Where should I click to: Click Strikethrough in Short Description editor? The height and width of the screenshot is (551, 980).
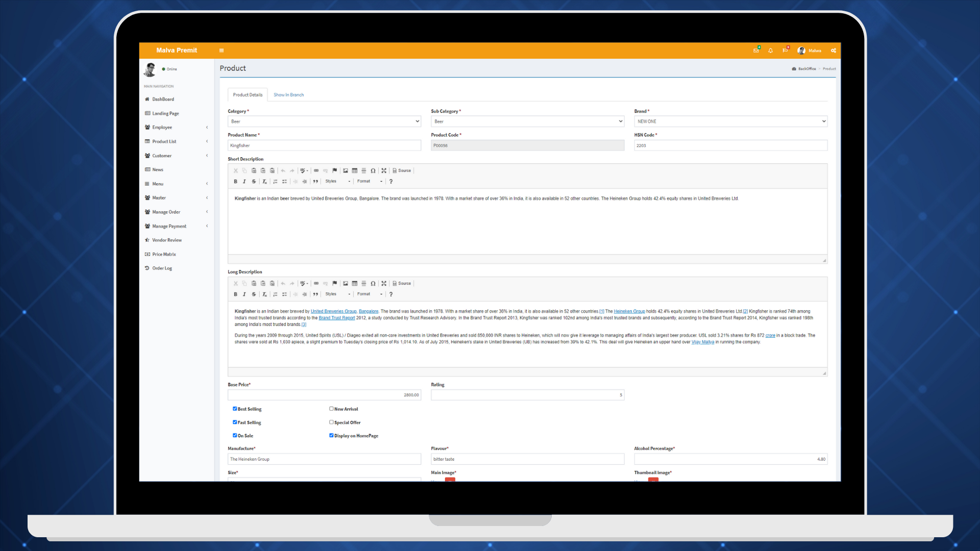pyautogui.click(x=254, y=182)
